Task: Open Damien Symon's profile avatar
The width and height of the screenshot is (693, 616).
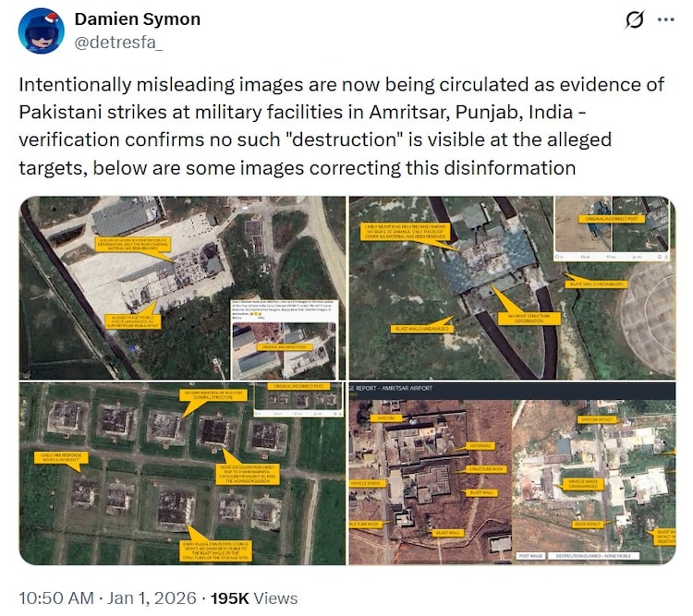Action: [41, 30]
